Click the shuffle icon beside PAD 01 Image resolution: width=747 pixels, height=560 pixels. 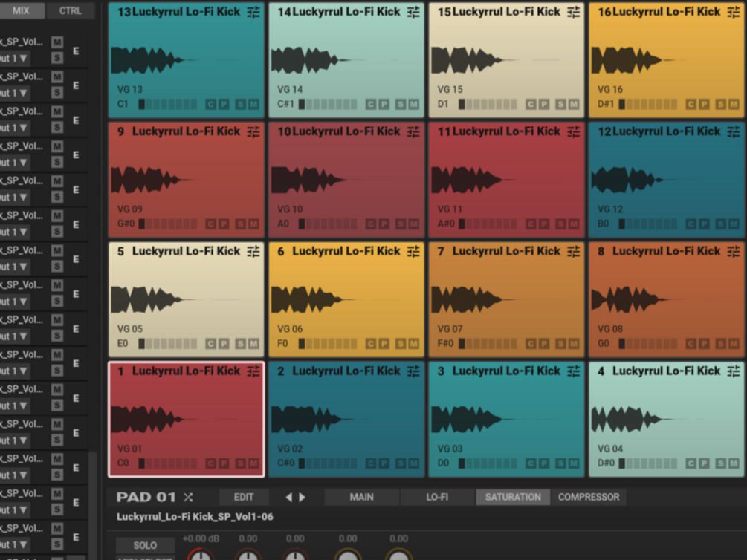point(189,497)
